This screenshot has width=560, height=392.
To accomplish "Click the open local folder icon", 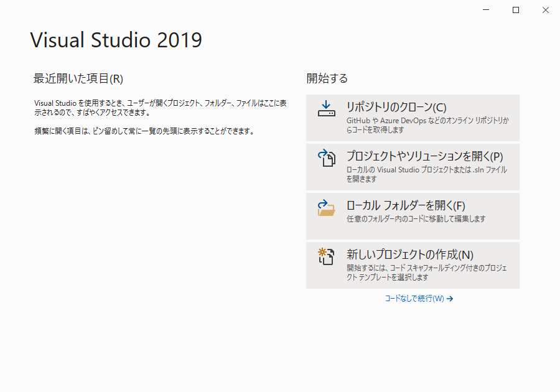I will pyautogui.click(x=327, y=207).
